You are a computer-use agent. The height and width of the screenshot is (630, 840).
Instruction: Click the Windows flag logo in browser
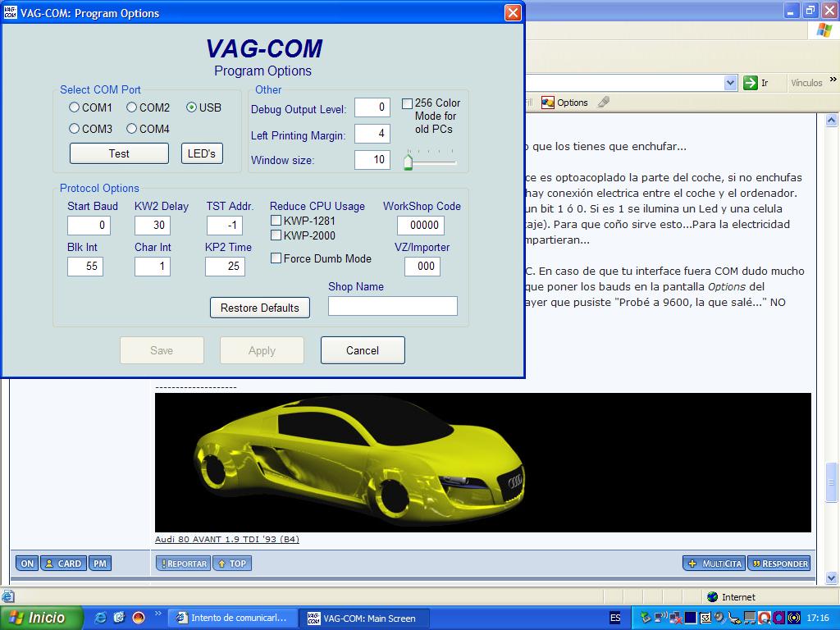(x=824, y=30)
